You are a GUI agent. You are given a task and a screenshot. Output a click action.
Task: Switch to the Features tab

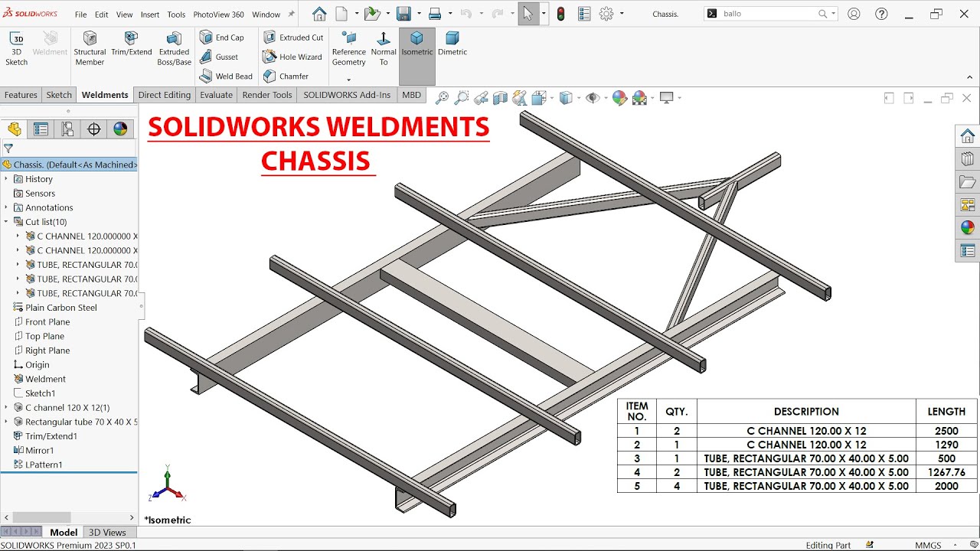pyautogui.click(x=21, y=95)
